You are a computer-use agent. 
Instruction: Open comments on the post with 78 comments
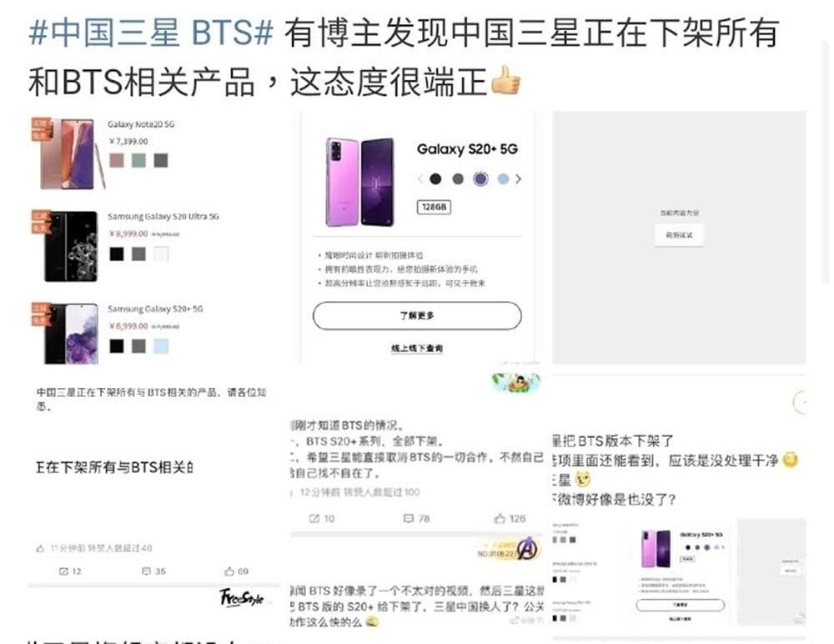click(416, 518)
